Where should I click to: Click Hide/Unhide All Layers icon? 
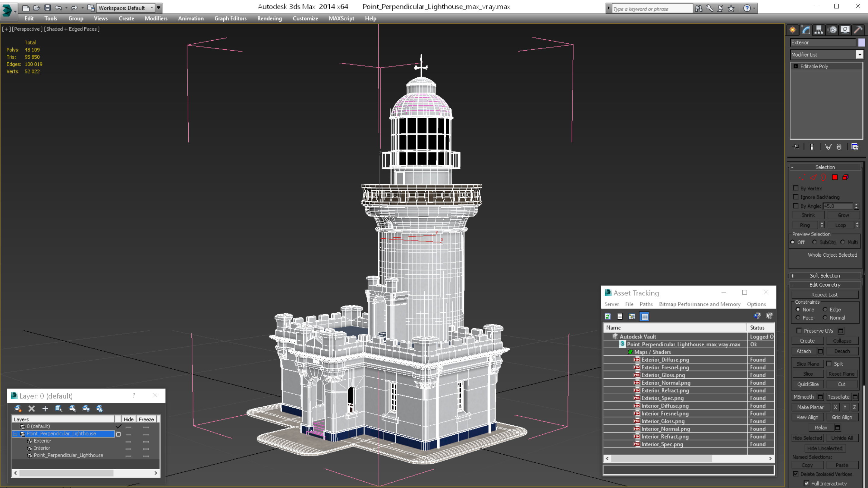click(x=86, y=408)
